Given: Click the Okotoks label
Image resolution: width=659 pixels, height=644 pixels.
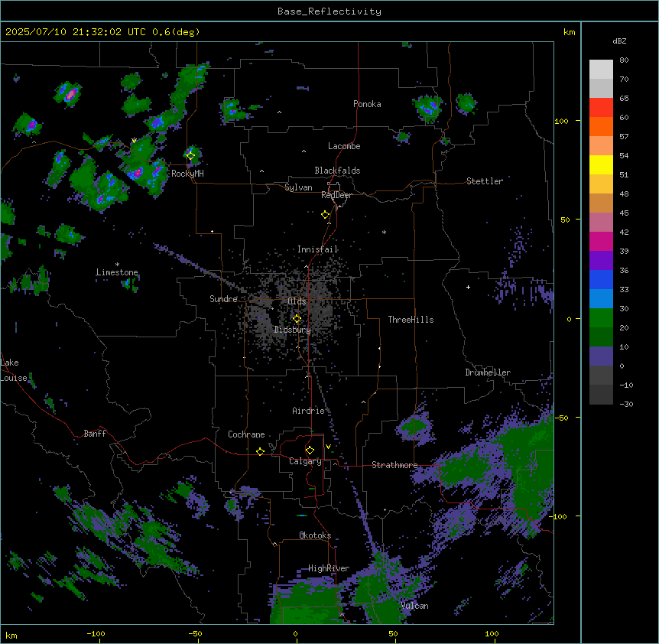Looking at the screenshot, I should click(x=315, y=535).
